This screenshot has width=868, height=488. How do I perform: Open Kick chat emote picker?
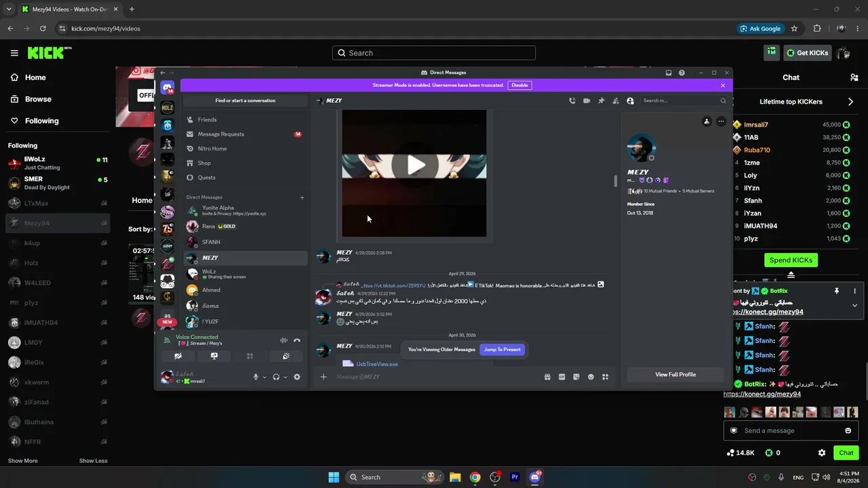pyautogui.click(x=848, y=430)
